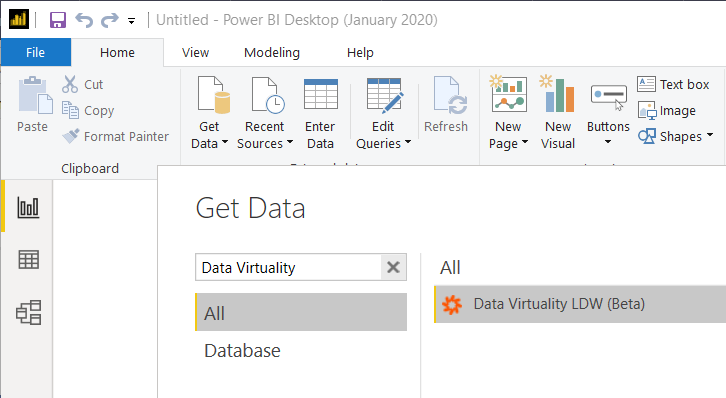Expand the New Page dropdown arrow
The image size is (726, 398).
click(525, 142)
